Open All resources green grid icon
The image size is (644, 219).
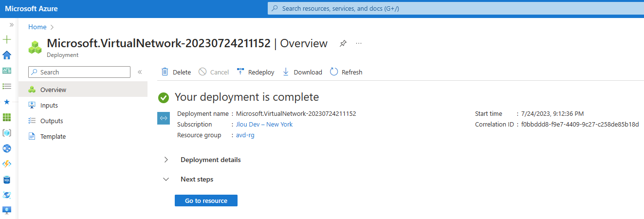7,117
